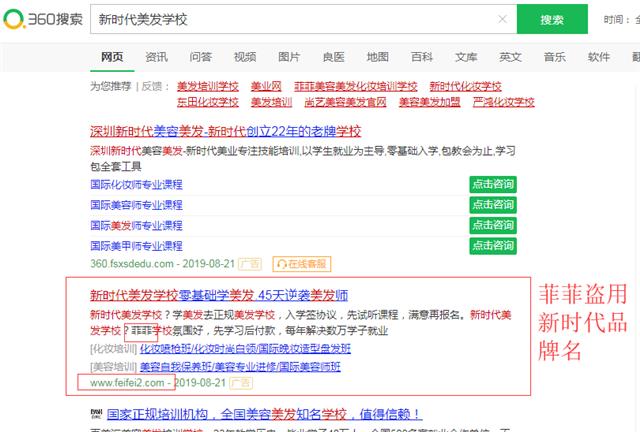Click 点击咨询 beside 国际化妆师专业课程

[x=493, y=185]
